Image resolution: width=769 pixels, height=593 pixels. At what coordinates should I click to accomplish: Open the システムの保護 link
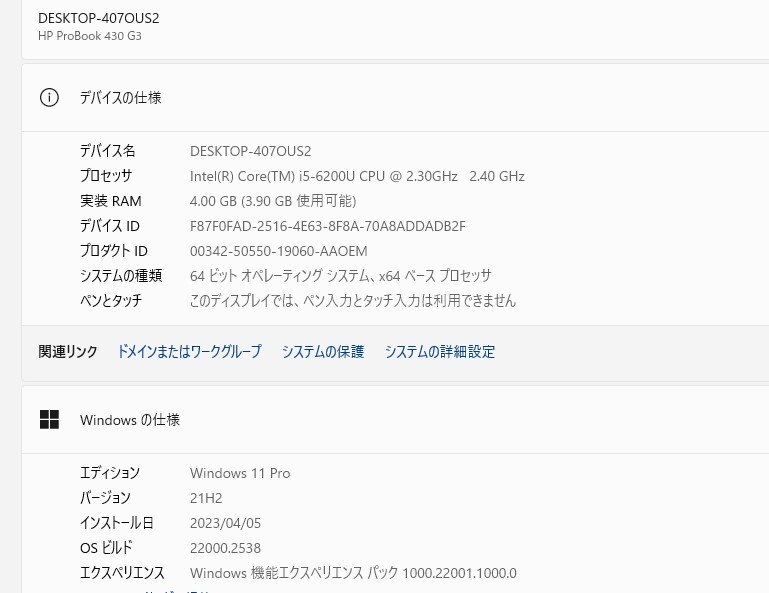coord(323,352)
